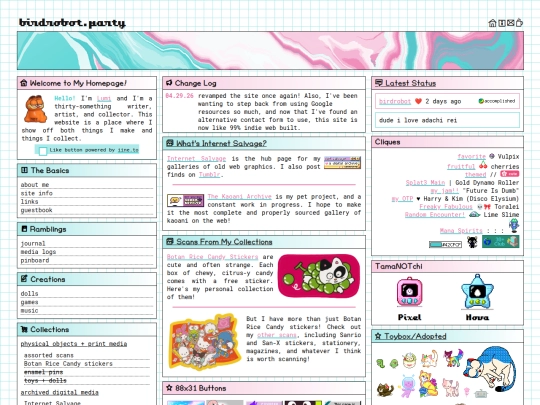Open Botan Rice Candy stickers in Collections

(x=68, y=364)
